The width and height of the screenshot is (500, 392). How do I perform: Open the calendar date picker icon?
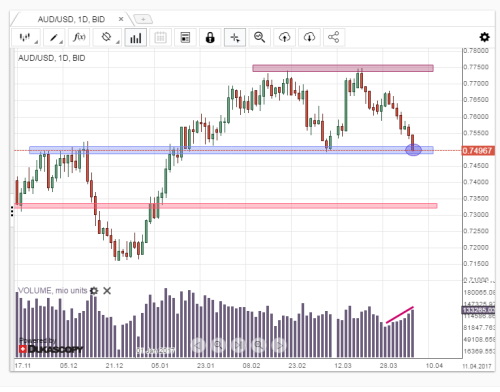click(x=160, y=37)
